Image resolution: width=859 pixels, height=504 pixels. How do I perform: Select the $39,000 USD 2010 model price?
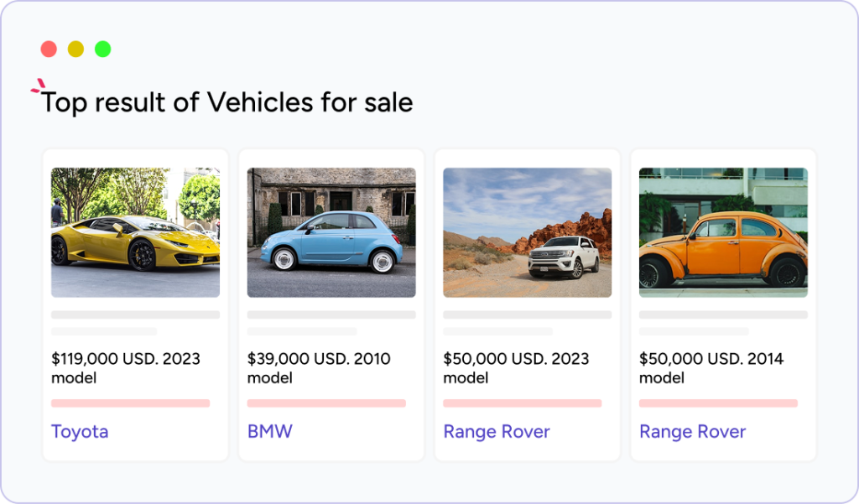click(319, 368)
